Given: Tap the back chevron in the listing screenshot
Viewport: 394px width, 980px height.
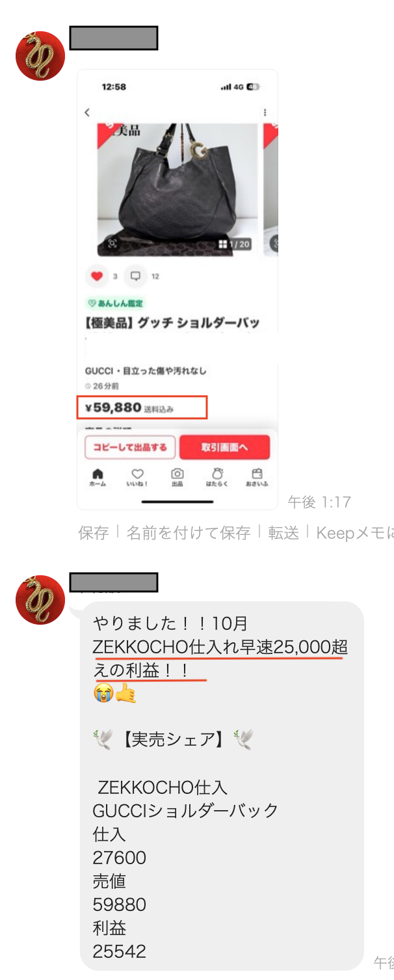Looking at the screenshot, I should tap(87, 113).
